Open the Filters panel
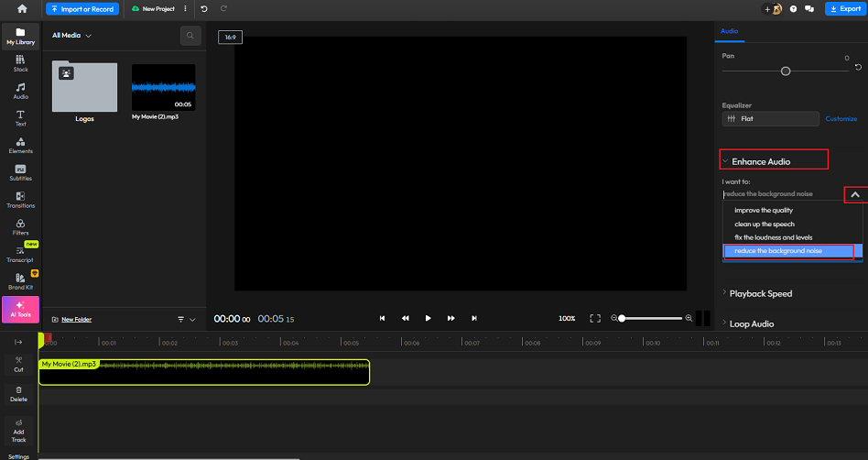This screenshot has width=868, height=460. (x=20, y=226)
